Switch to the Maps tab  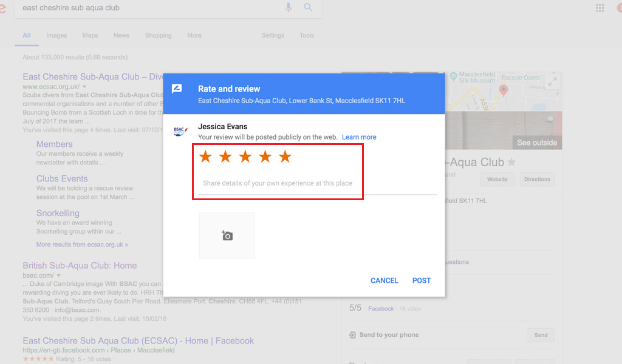(x=90, y=35)
